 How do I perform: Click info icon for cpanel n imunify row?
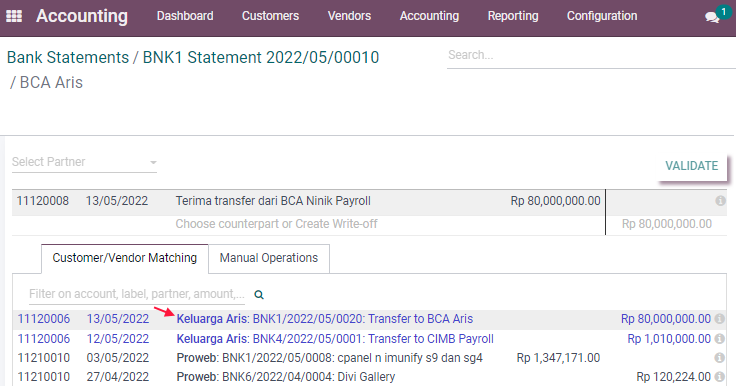[x=720, y=358]
